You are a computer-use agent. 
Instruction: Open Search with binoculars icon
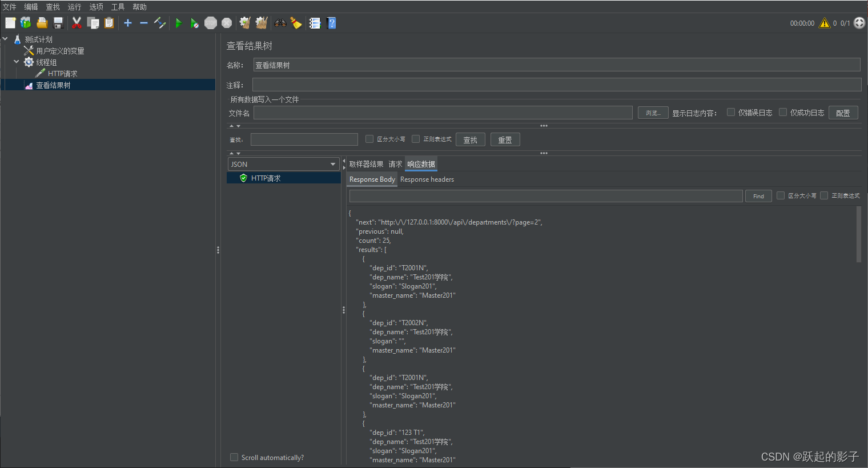point(280,23)
